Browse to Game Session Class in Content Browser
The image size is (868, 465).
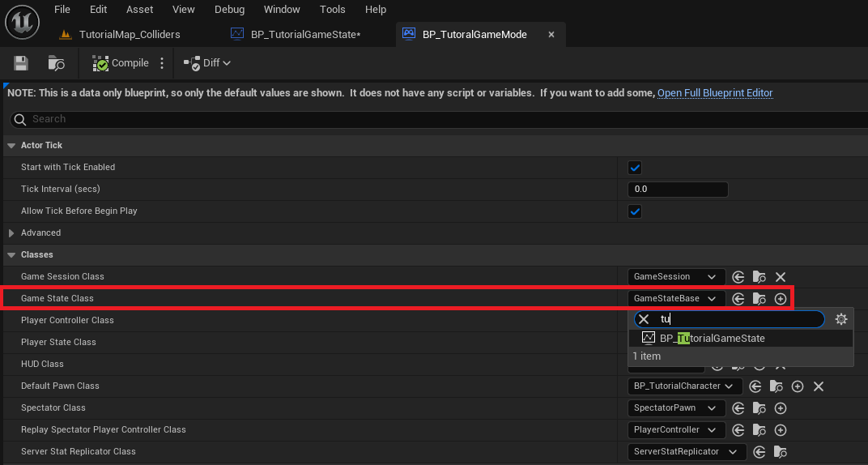coord(759,277)
